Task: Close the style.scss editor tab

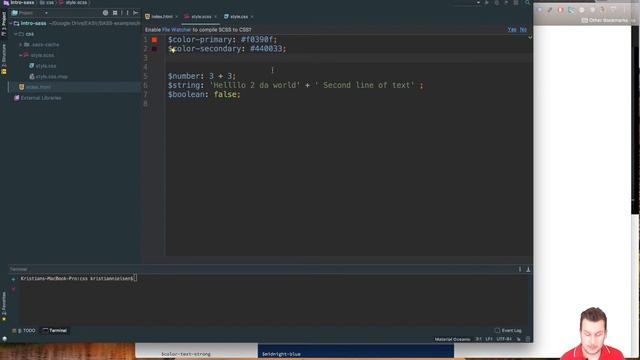Action: [215, 17]
